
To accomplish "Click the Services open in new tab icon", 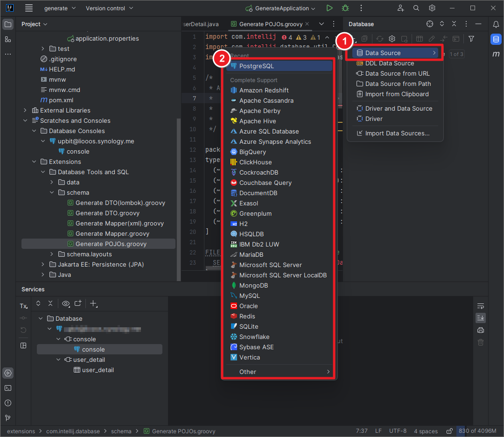I will coord(78,303).
